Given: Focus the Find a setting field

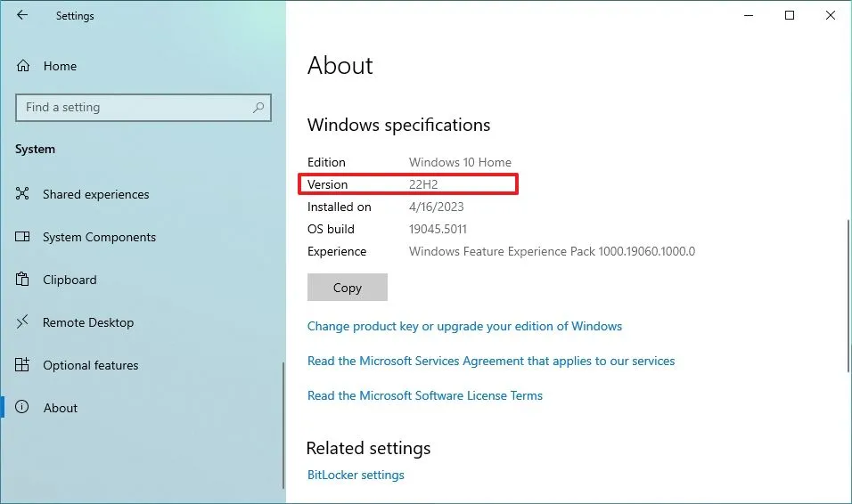Looking at the screenshot, I should coord(143,108).
